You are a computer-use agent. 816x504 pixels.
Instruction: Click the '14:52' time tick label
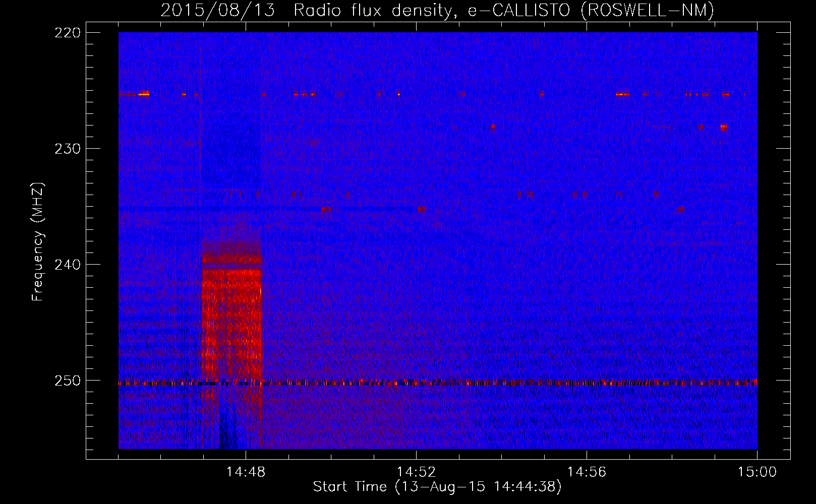pyautogui.click(x=416, y=472)
